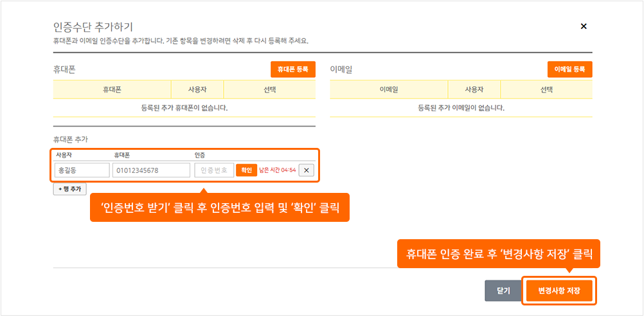Click the 휴대폰 추가 section label
The image size is (644, 317).
70,140
